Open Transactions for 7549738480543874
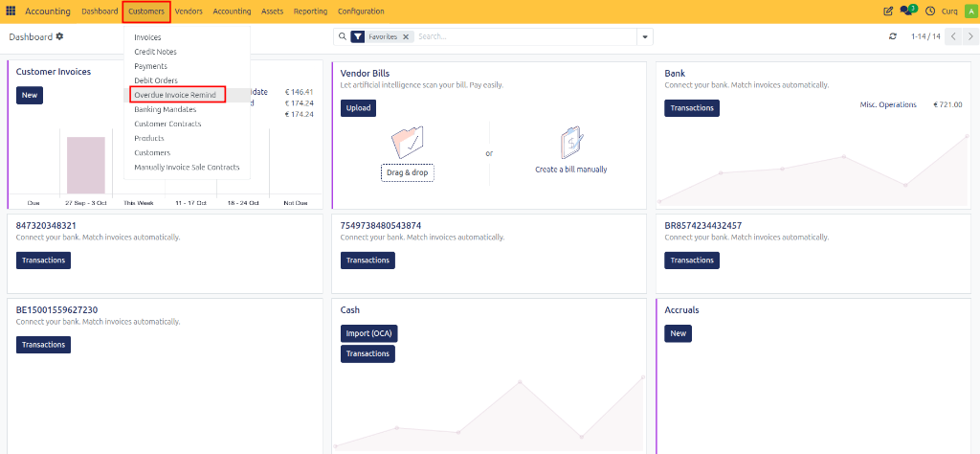The height and width of the screenshot is (454, 980). pos(367,261)
